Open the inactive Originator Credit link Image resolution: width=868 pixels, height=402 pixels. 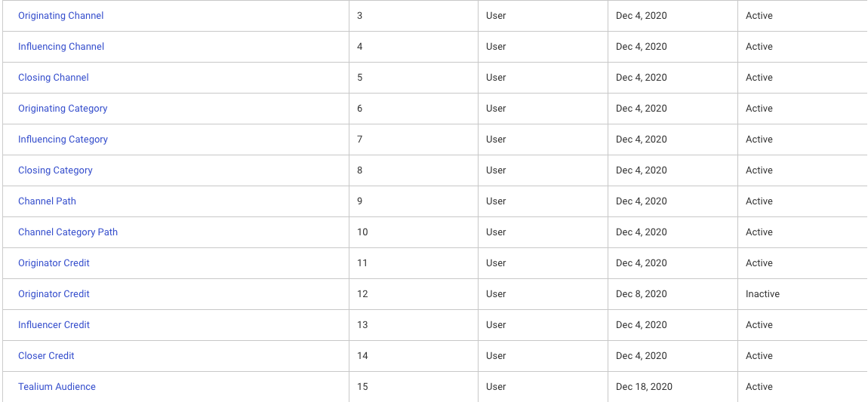(54, 294)
